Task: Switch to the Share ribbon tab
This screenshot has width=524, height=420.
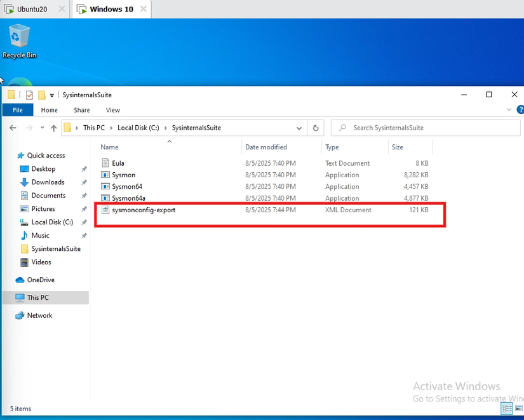Action: [x=81, y=110]
